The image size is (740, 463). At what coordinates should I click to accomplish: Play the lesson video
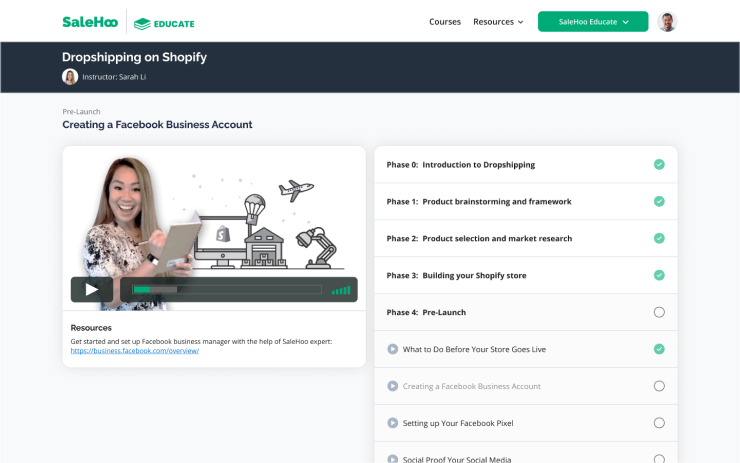(x=92, y=289)
